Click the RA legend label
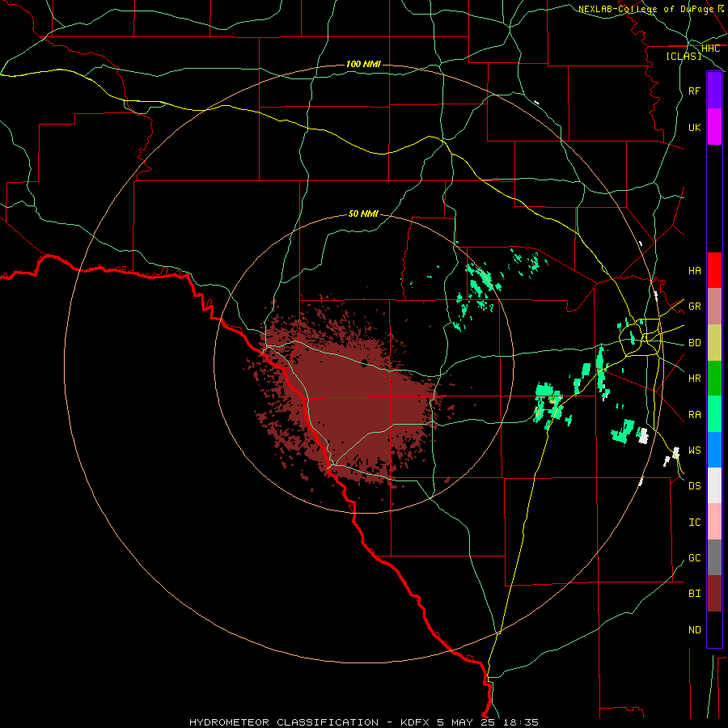Image resolution: width=728 pixels, height=728 pixels. [694, 415]
